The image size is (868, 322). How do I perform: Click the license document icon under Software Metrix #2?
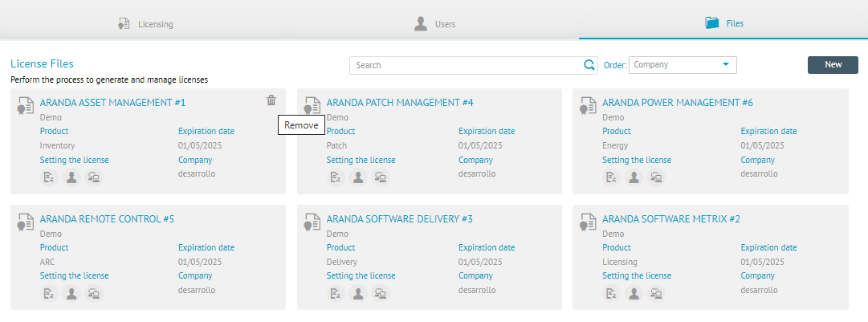tap(611, 294)
